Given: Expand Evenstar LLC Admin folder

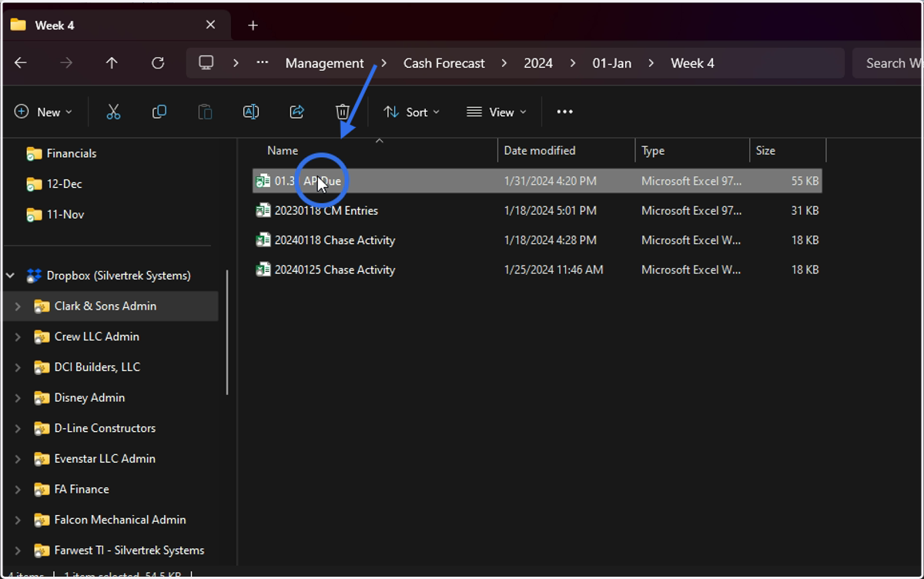Looking at the screenshot, I should pyautogui.click(x=18, y=459).
